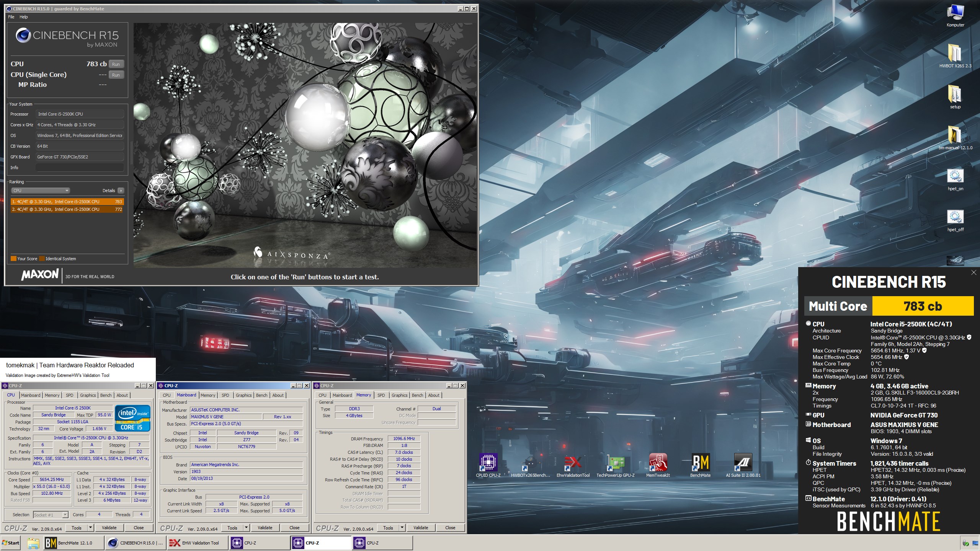
Task: Run the CPU multi-core test
Action: click(116, 64)
